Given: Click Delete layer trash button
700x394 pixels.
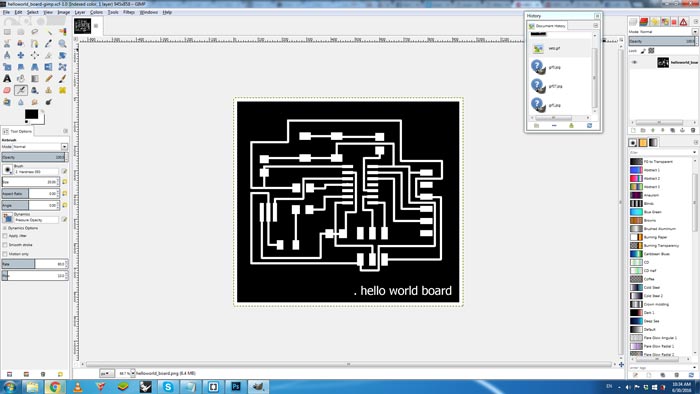Looking at the screenshot, I should pyautogui.click(x=693, y=130).
